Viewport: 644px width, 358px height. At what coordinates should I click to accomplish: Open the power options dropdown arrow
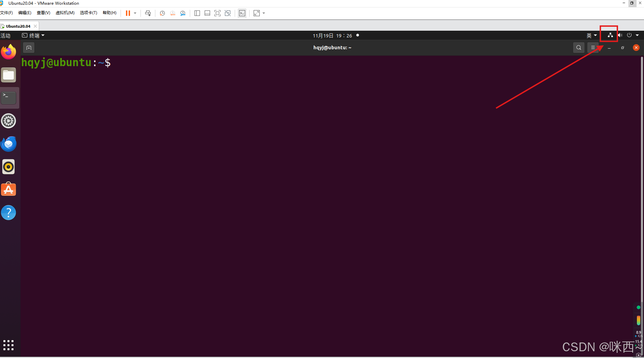135,13
